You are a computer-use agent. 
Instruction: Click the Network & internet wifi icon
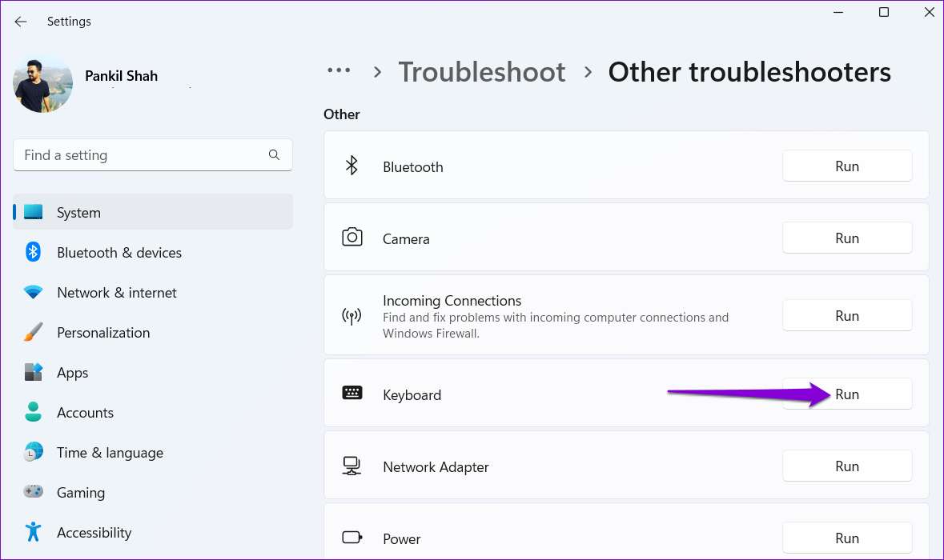(x=33, y=293)
